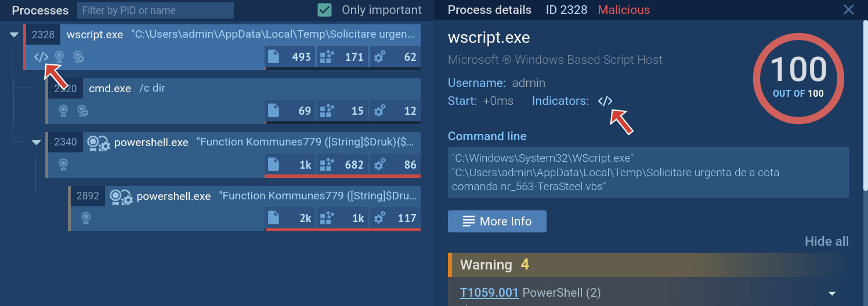Click the award badge icon under cmd.exe

63,110
